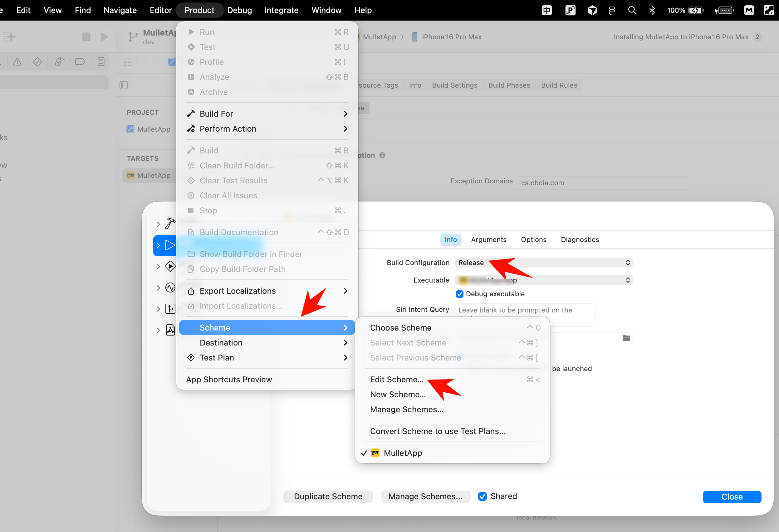
Task: Select the Profile action icon in scheme list
Action: click(x=170, y=288)
